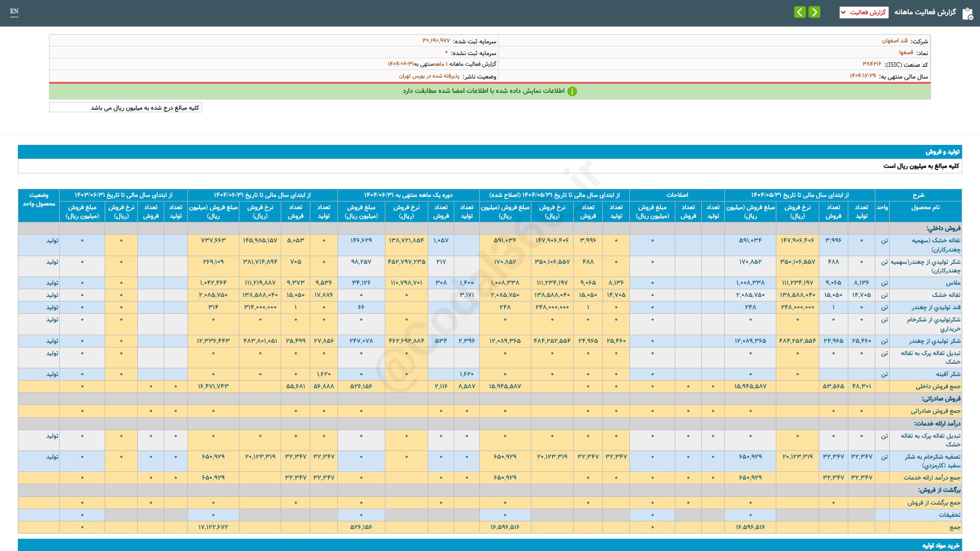Click the clipboard report icon in header

pos(967,13)
